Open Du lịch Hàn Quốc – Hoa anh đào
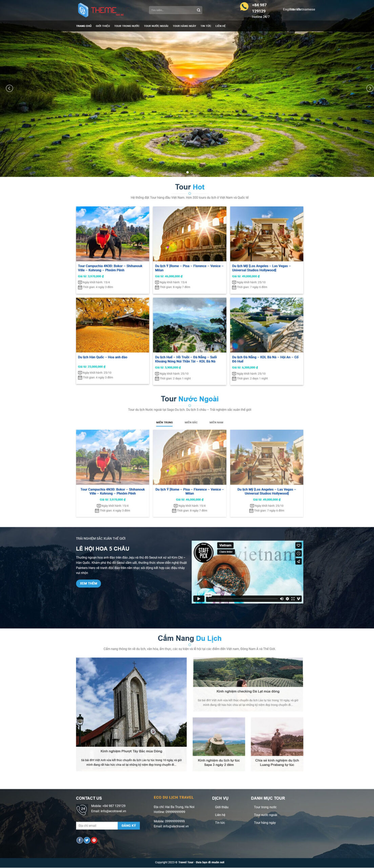Viewport: 374px width, 868px height. click(103, 357)
